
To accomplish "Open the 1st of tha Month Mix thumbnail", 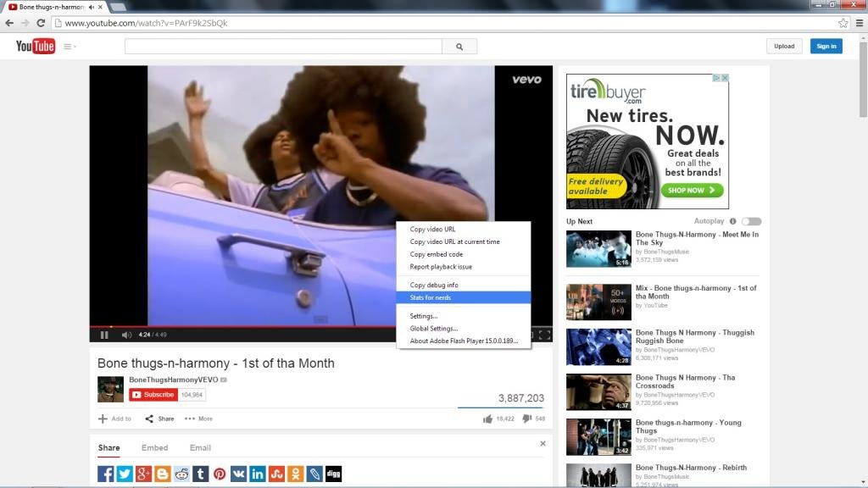I will [598, 302].
